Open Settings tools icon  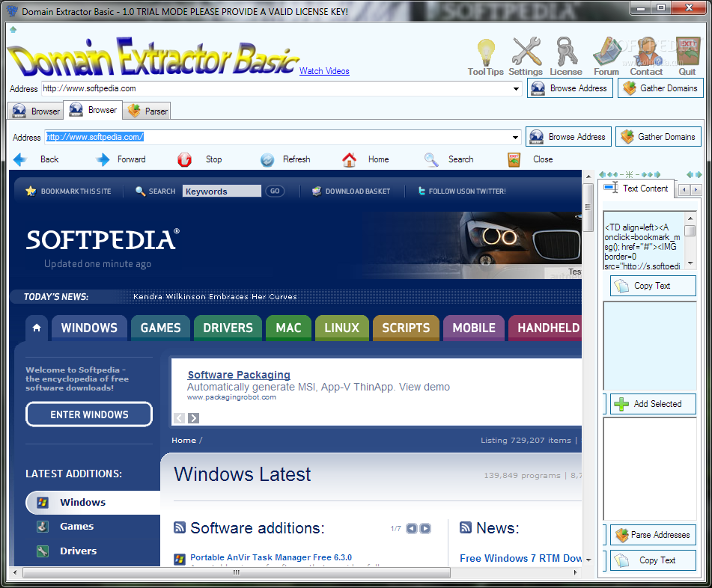coord(526,52)
